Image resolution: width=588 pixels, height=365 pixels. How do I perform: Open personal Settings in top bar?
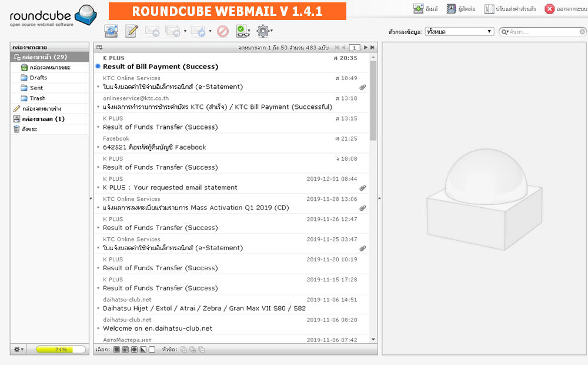pos(510,9)
